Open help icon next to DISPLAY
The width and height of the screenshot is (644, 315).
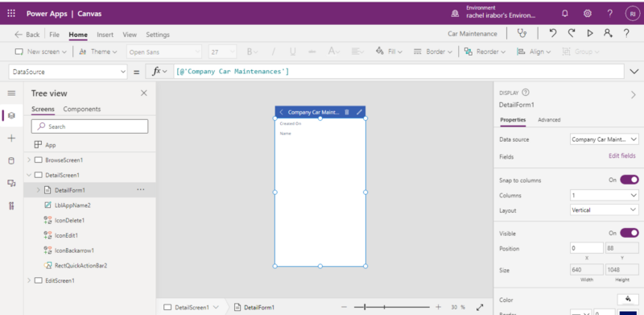(526, 93)
